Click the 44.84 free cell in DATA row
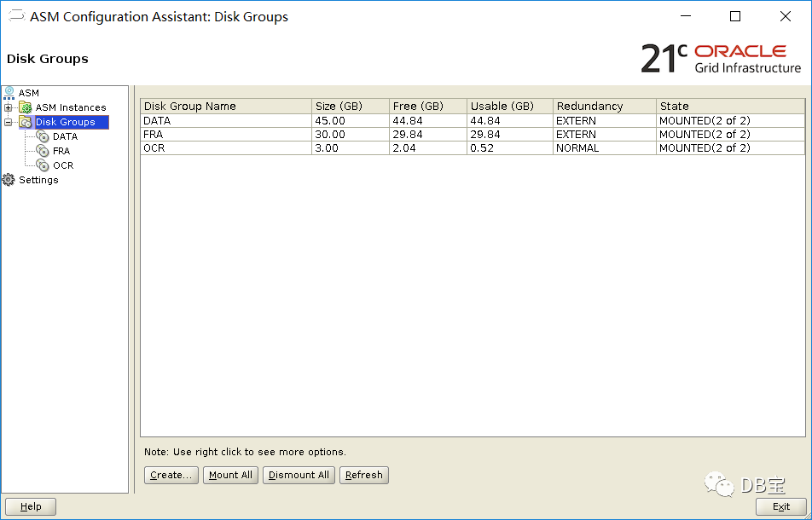Image resolution: width=812 pixels, height=520 pixels. [x=428, y=120]
